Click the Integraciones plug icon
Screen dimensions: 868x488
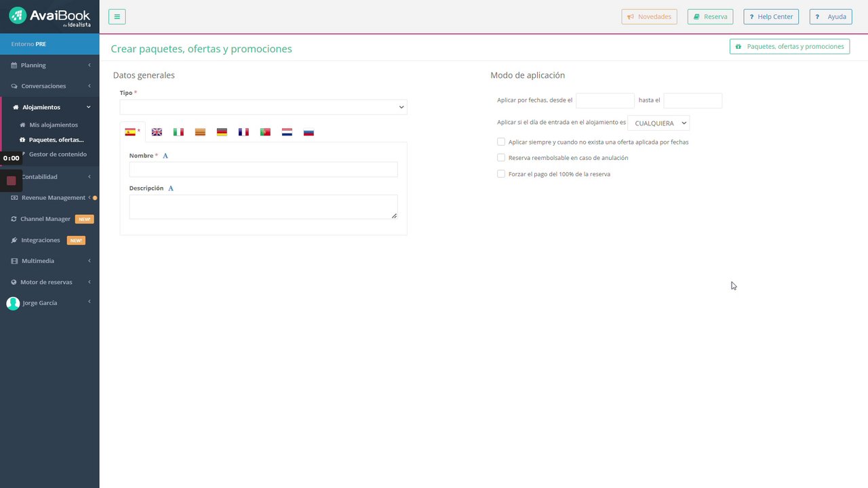14,240
